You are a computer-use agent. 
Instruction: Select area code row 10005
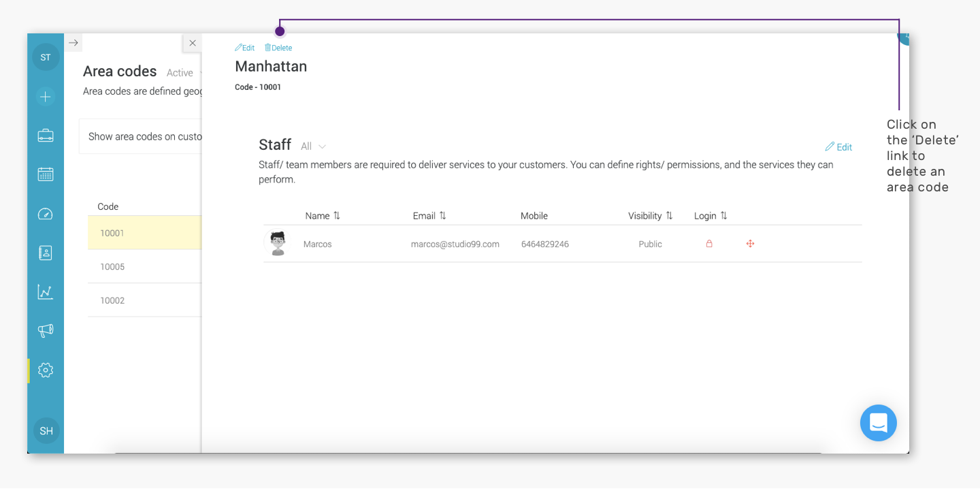pos(144,267)
